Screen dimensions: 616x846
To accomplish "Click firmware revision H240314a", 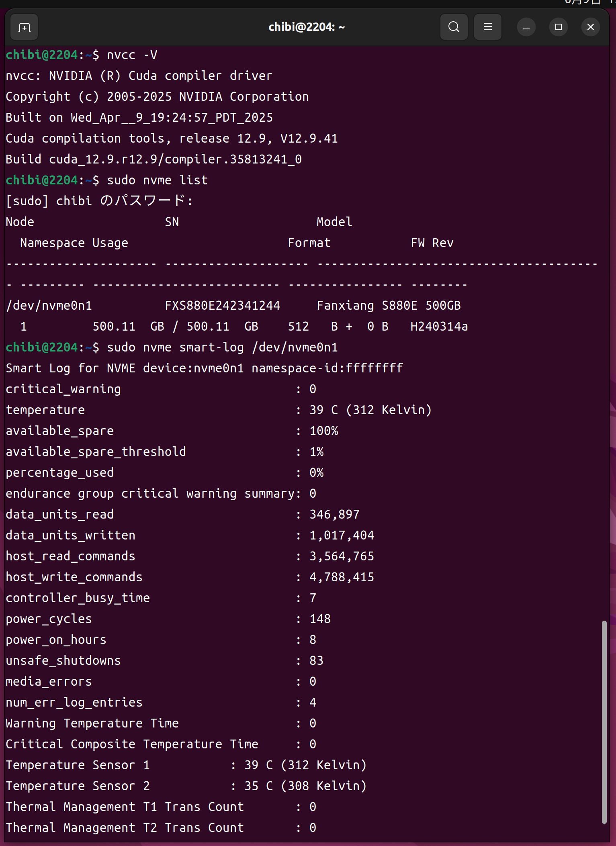I will pyautogui.click(x=439, y=327).
